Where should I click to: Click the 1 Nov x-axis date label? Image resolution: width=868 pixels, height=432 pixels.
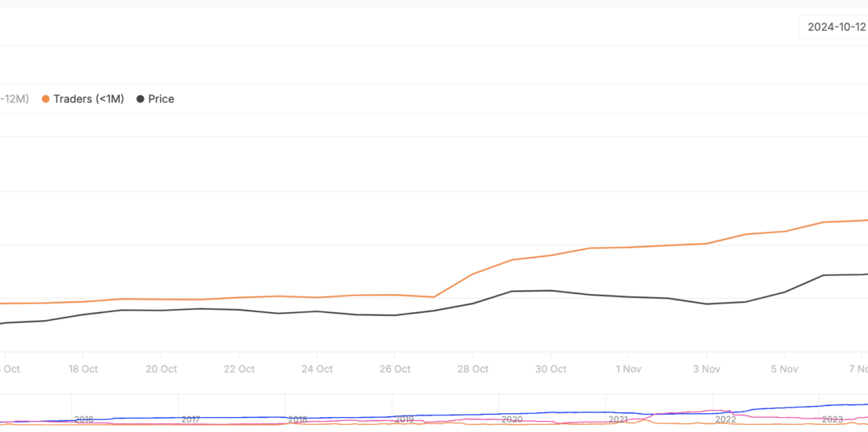(x=628, y=369)
